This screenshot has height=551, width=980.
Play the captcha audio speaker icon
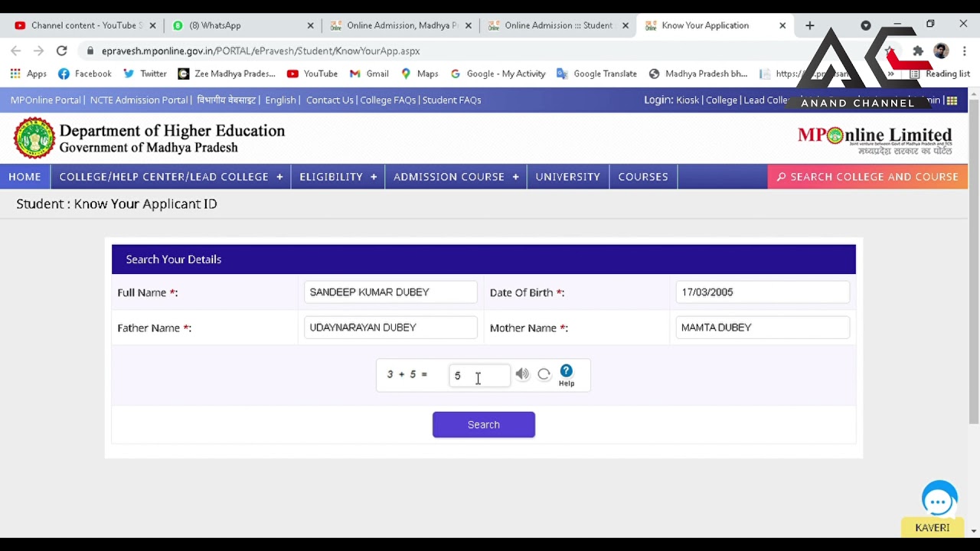(522, 374)
